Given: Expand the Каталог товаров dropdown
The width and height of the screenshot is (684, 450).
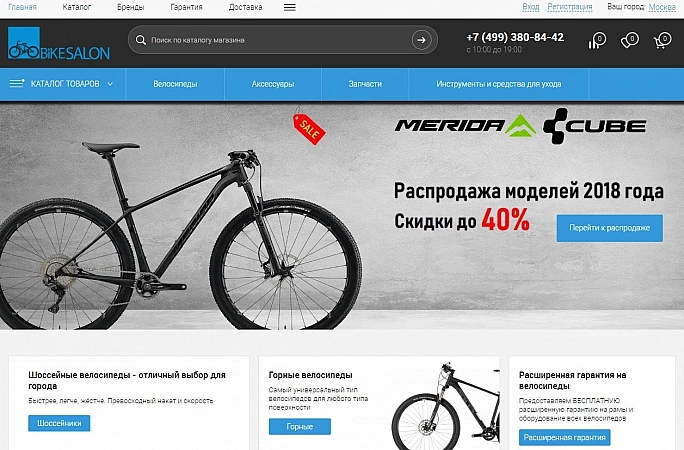Looking at the screenshot, I should coord(62,84).
